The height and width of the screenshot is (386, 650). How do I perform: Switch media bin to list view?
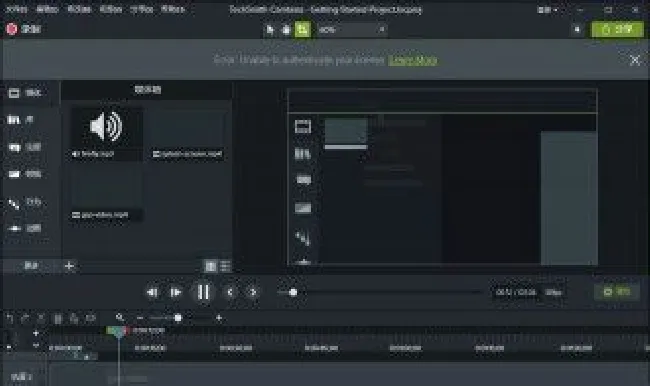(x=225, y=266)
